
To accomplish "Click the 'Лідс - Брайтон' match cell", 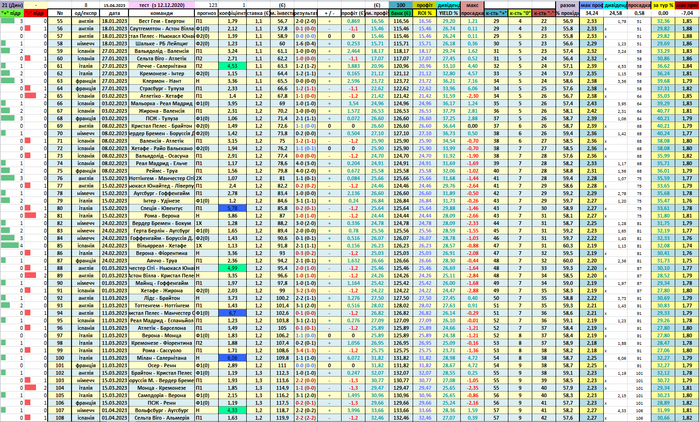I will 162,298.
